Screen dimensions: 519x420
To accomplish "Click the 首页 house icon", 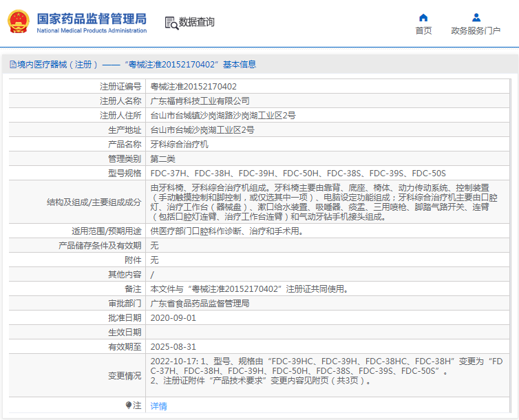I will coord(423,17).
